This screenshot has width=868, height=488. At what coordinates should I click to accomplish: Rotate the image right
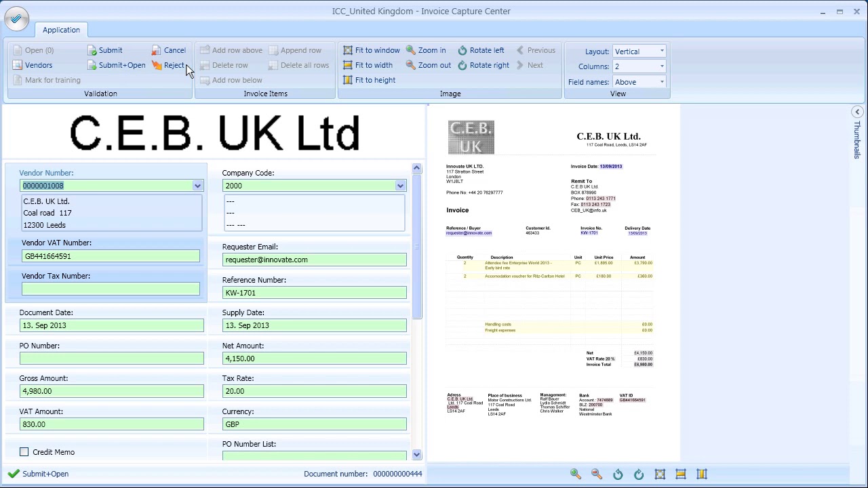click(483, 65)
